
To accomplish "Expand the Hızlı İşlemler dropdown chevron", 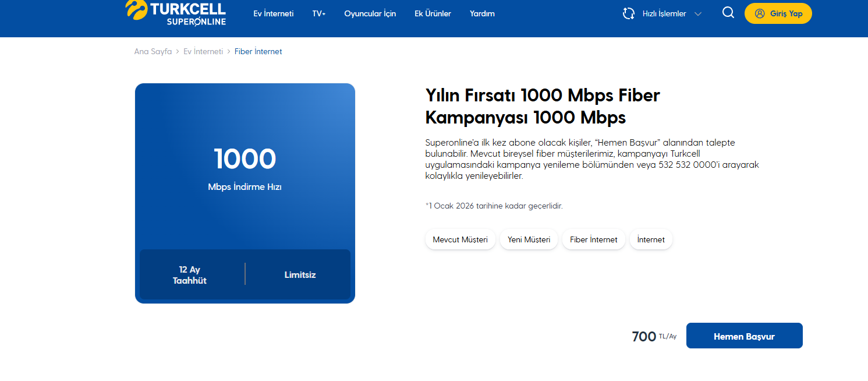I will coord(698,14).
